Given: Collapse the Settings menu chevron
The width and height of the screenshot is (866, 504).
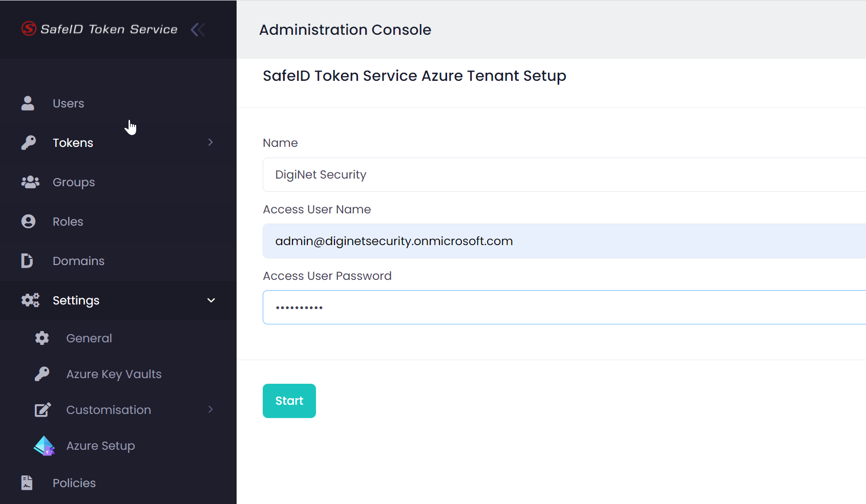Looking at the screenshot, I should [211, 300].
